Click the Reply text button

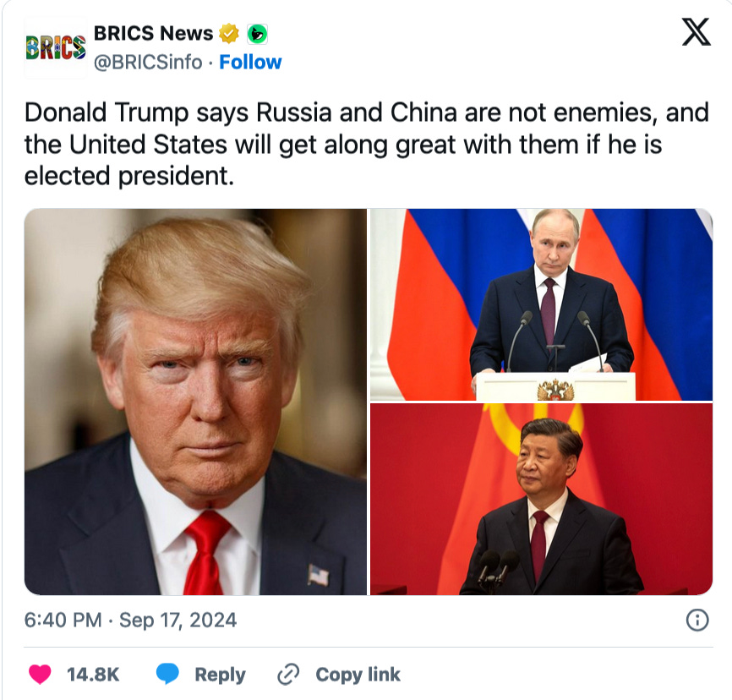[x=220, y=675]
